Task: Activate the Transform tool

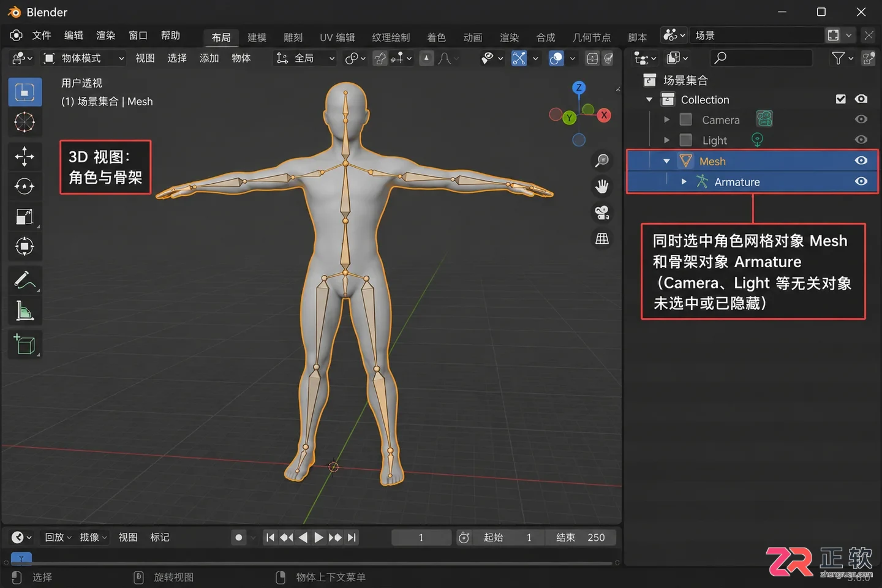Action: [24, 246]
